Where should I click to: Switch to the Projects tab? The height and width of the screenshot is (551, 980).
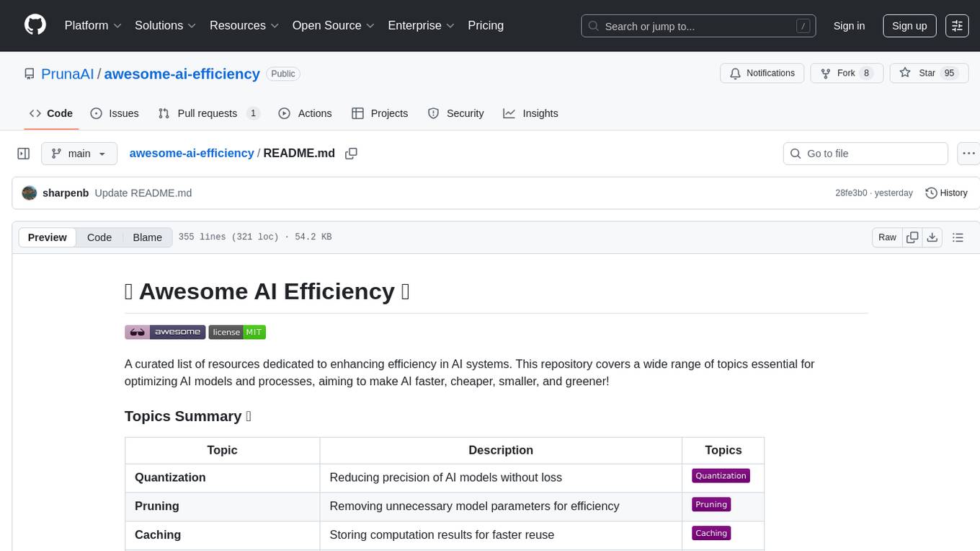[380, 113]
